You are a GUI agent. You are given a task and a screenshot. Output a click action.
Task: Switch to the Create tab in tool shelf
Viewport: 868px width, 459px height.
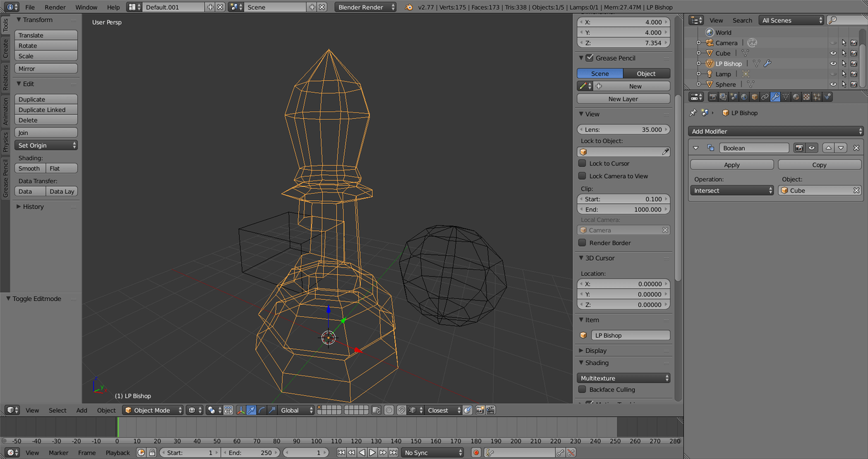click(5, 49)
